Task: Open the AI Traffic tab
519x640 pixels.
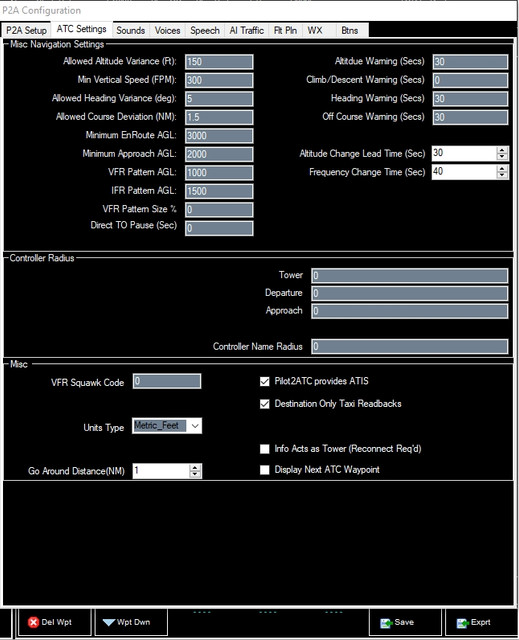Action: point(246,30)
